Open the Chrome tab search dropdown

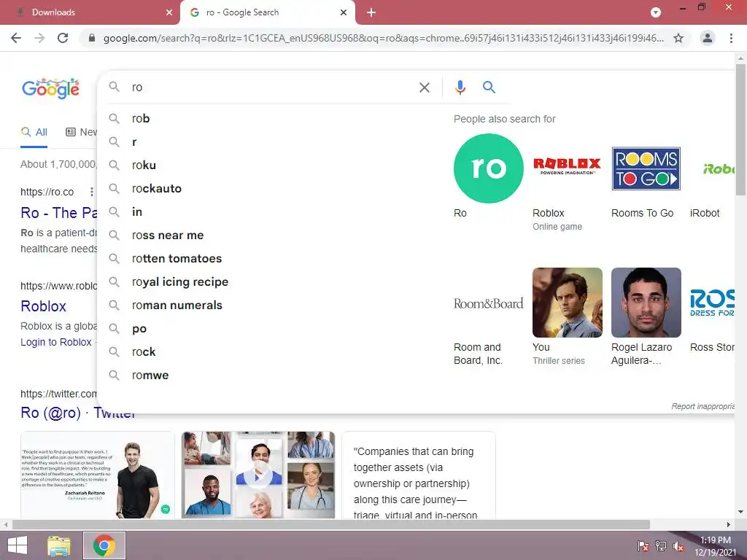(x=656, y=12)
